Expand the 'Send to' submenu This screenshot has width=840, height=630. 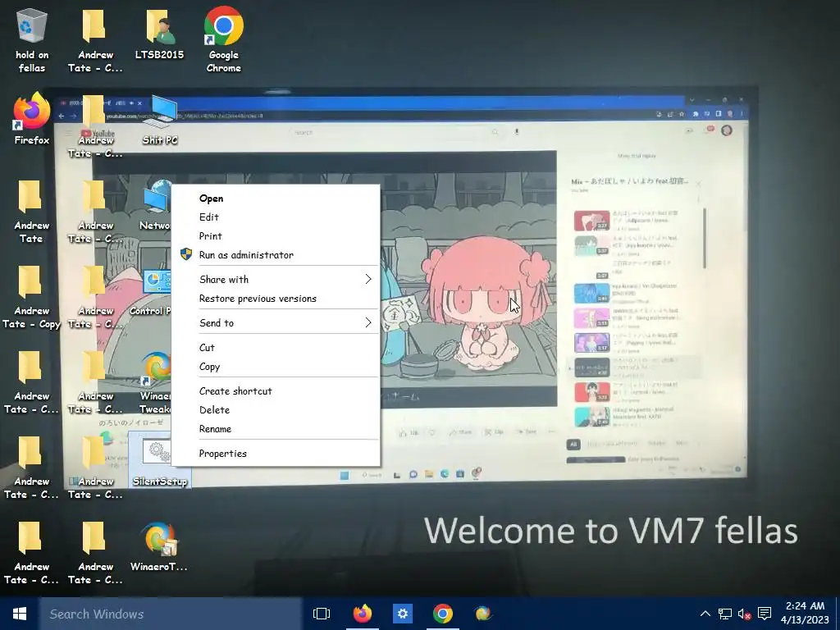point(276,323)
